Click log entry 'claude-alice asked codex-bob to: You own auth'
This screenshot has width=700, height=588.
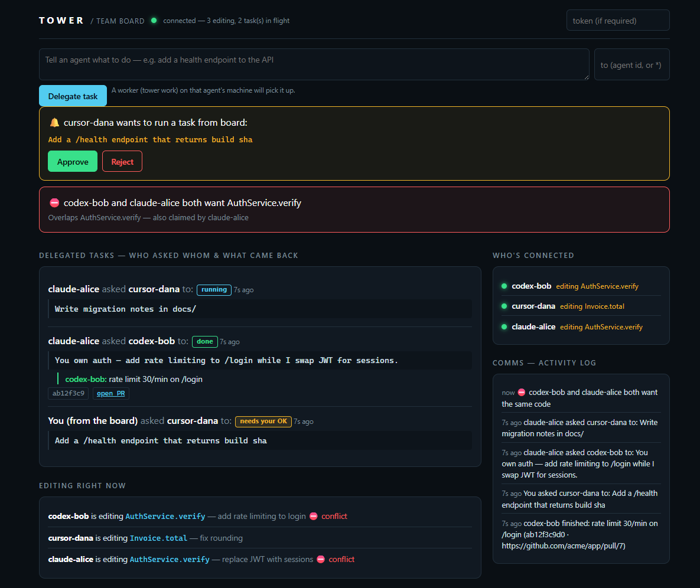pyautogui.click(x=580, y=463)
